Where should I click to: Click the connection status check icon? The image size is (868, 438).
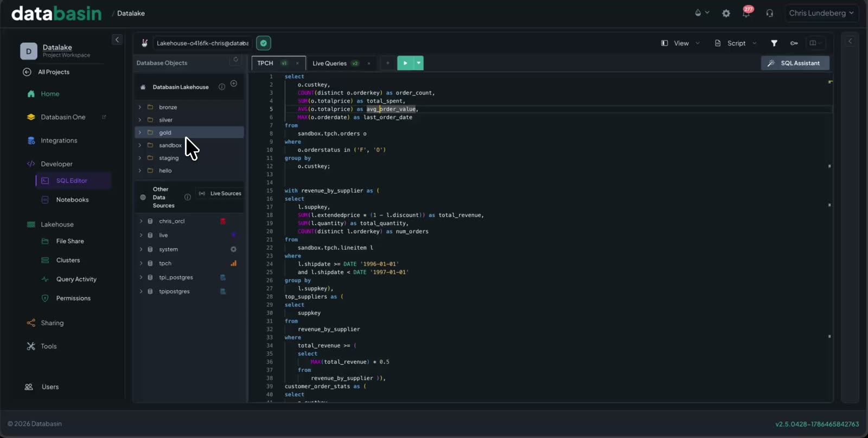click(x=264, y=43)
